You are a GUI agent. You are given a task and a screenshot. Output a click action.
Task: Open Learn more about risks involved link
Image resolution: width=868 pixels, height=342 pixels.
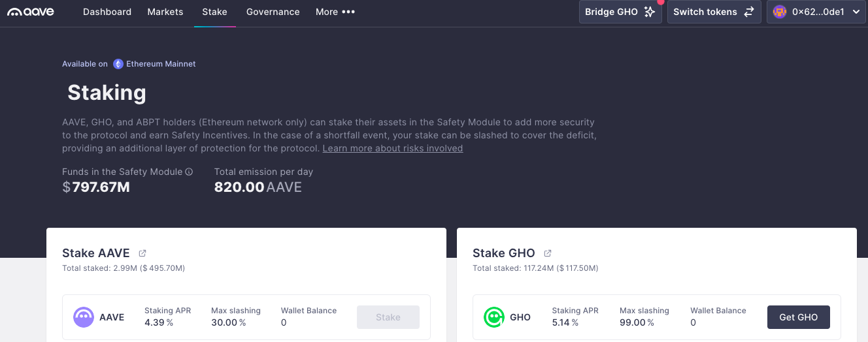(393, 148)
